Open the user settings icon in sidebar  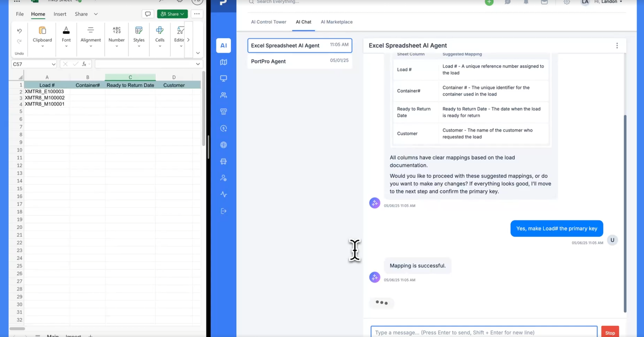[x=224, y=178]
